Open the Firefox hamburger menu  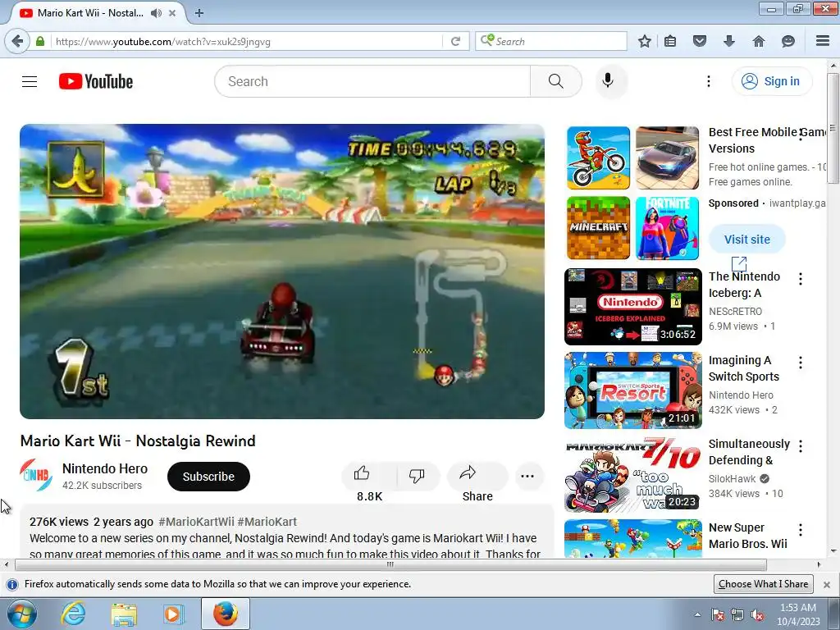coord(823,41)
